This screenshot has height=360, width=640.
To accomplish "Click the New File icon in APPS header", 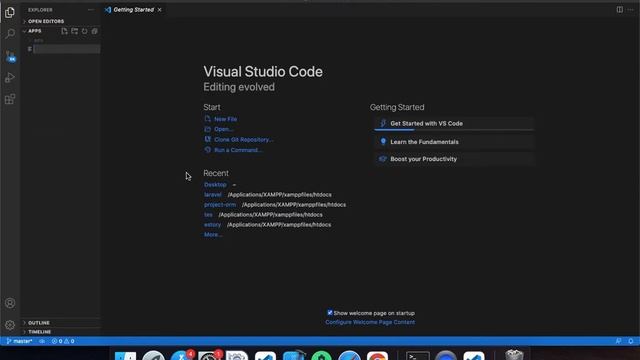I will click(x=64, y=31).
